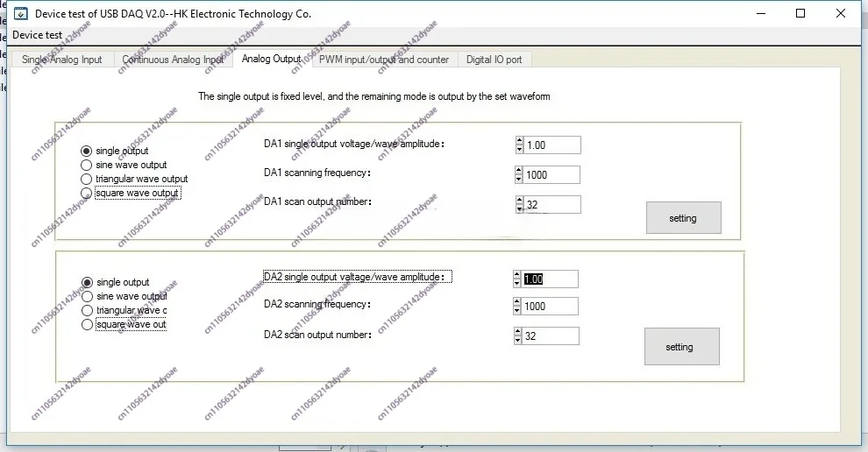The image size is (868, 452).
Task: Maximize the Device test window
Action: (800, 13)
